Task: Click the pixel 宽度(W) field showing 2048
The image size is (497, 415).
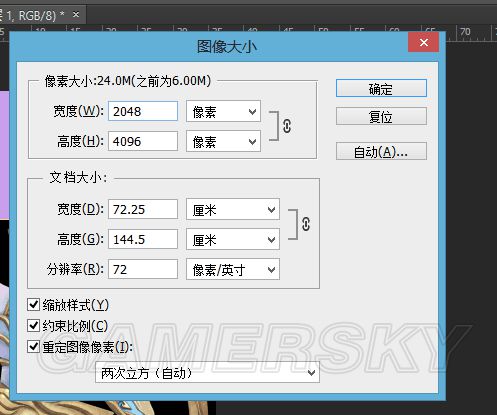Action: point(143,111)
